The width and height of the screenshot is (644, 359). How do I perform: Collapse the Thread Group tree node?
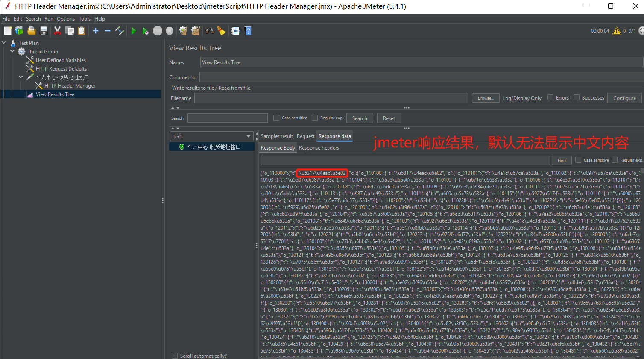[x=13, y=51]
